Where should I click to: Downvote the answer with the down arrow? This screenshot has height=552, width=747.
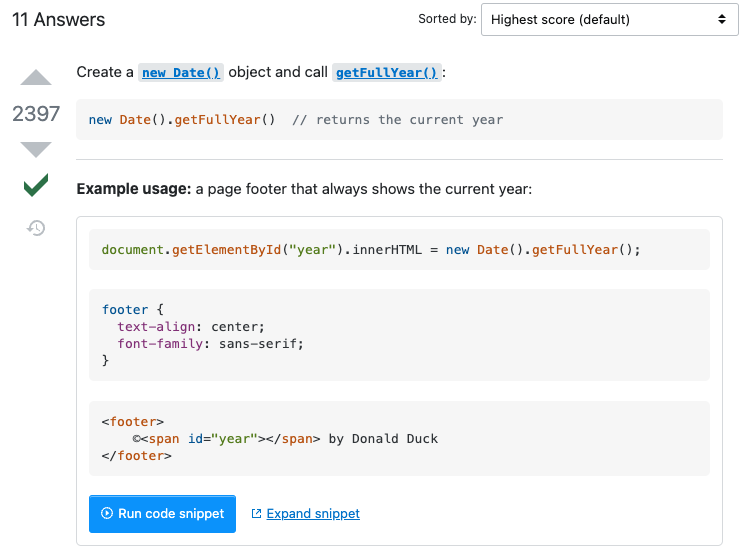(x=36, y=149)
